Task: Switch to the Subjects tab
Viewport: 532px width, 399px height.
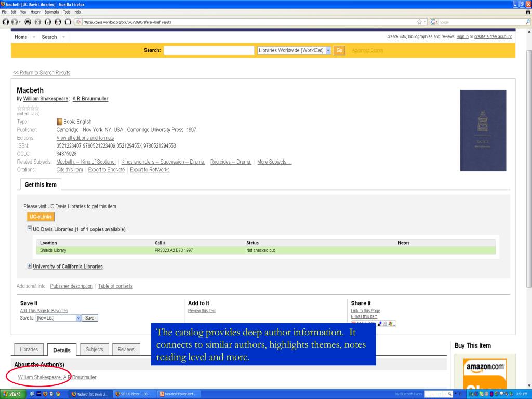Action: point(95,349)
